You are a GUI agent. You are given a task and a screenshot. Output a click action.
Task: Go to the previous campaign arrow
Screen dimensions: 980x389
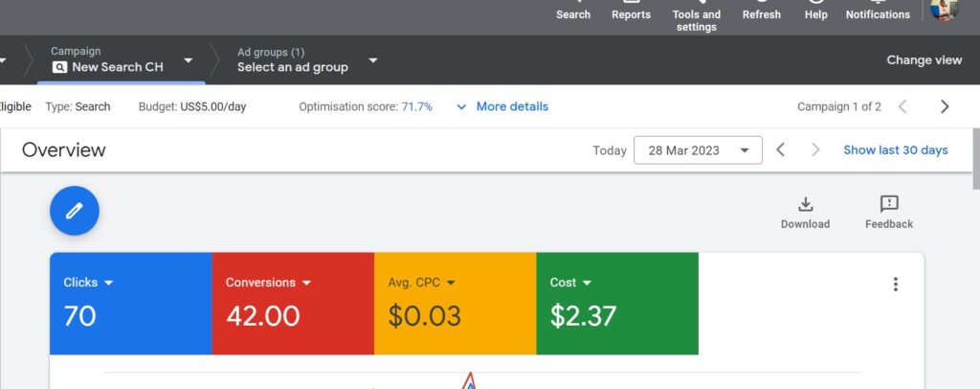coord(902,107)
